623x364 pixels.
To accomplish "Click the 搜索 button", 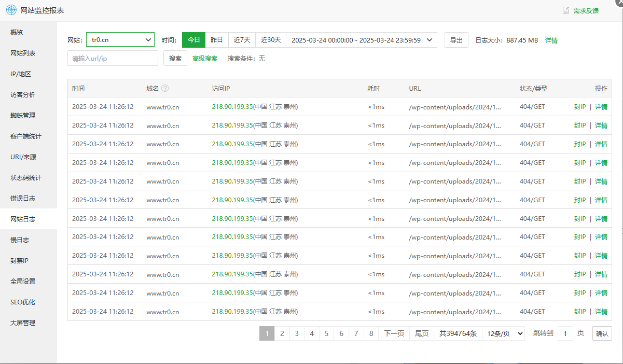I will pos(175,58).
